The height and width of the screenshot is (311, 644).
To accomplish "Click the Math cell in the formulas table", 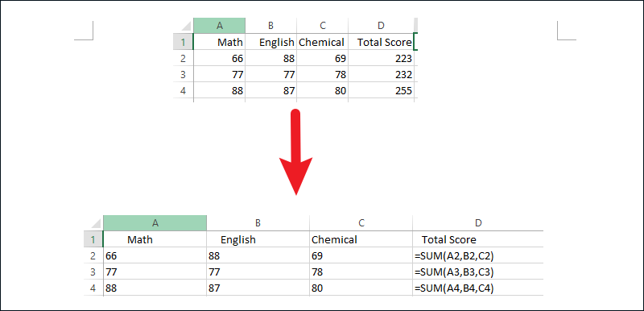I will pos(155,239).
